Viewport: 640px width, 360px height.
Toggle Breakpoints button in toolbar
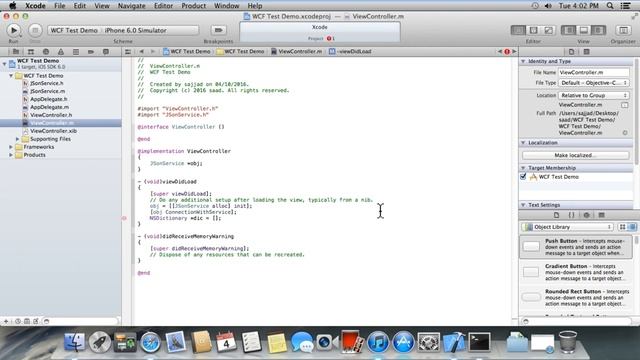pyautogui.click(x=218, y=30)
